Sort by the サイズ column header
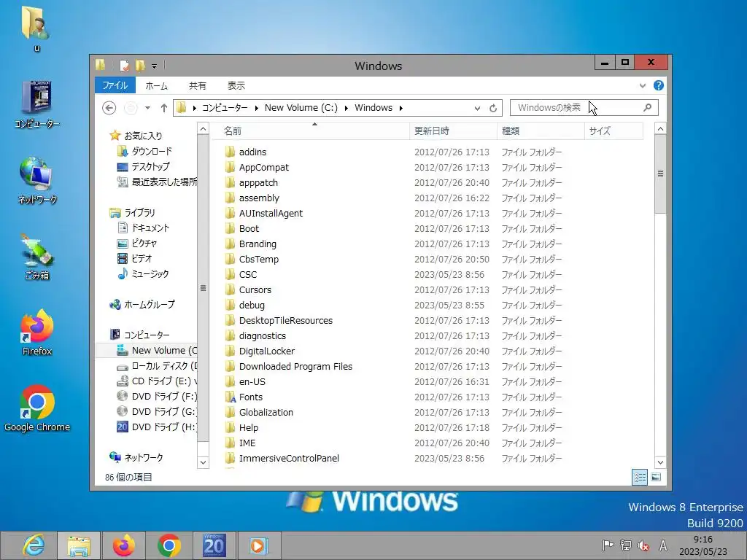 (x=614, y=131)
